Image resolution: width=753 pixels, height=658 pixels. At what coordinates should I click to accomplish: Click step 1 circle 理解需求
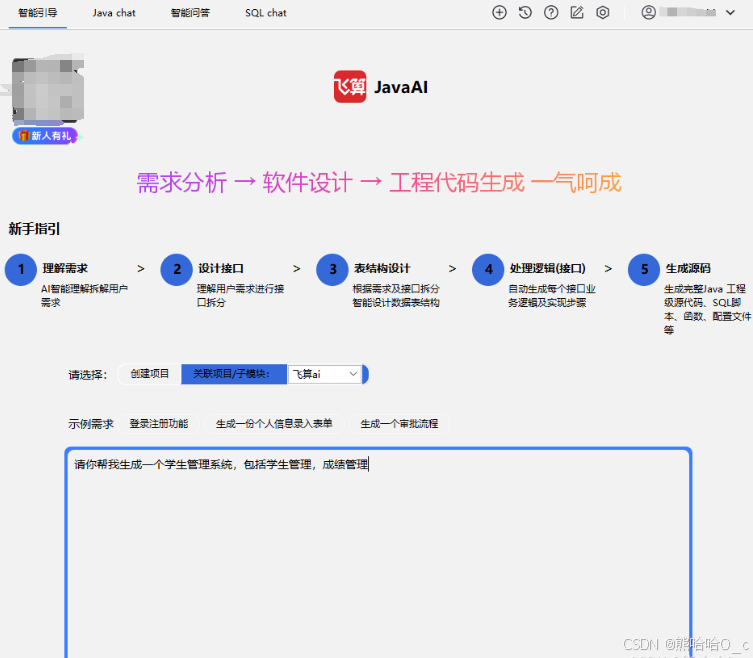tap(21, 269)
